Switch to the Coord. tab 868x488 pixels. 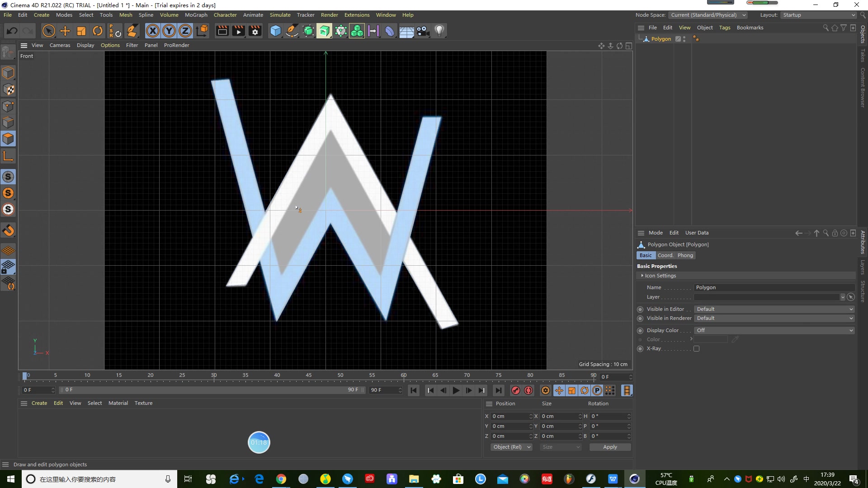[x=665, y=255]
